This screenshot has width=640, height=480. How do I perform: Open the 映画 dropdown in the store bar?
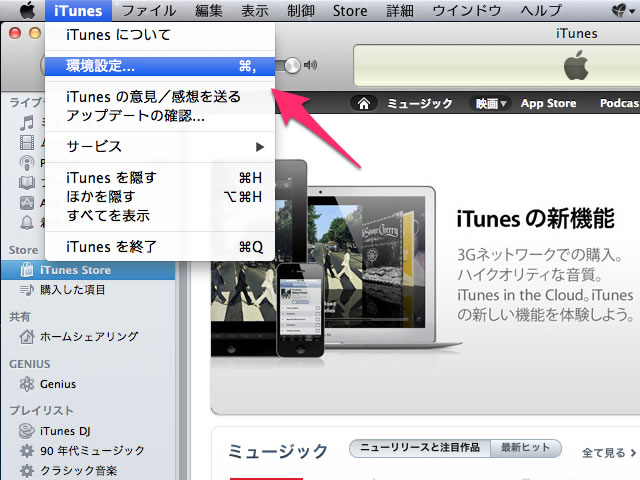pos(491,104)
